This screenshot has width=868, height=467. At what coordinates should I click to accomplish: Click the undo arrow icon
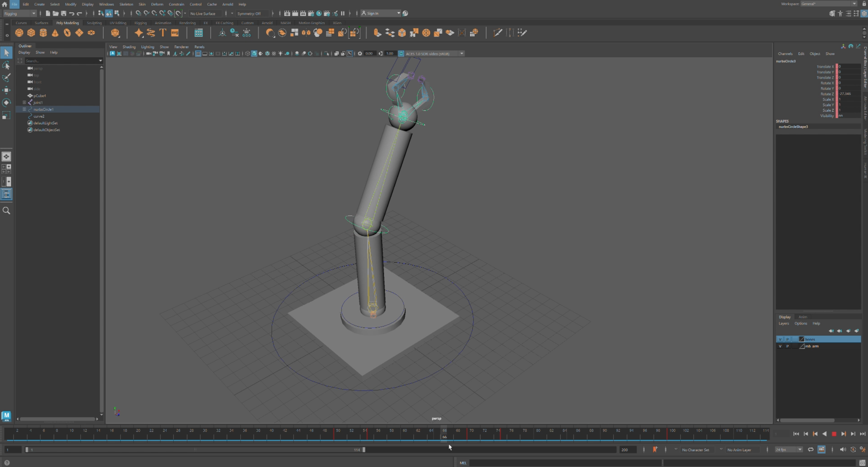[71, 13]
